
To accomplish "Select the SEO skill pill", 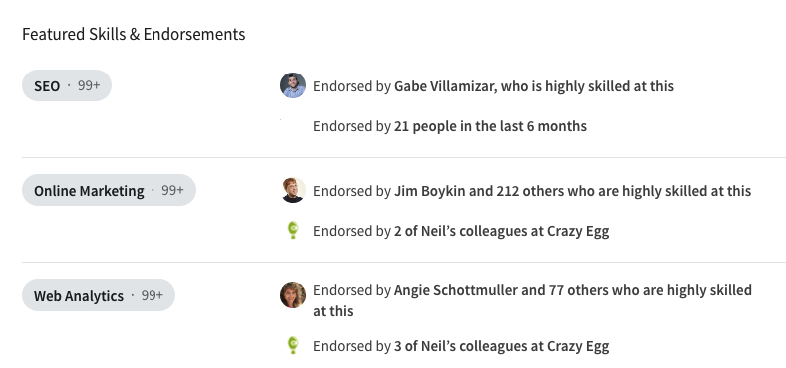I will [x=67, y=86].
